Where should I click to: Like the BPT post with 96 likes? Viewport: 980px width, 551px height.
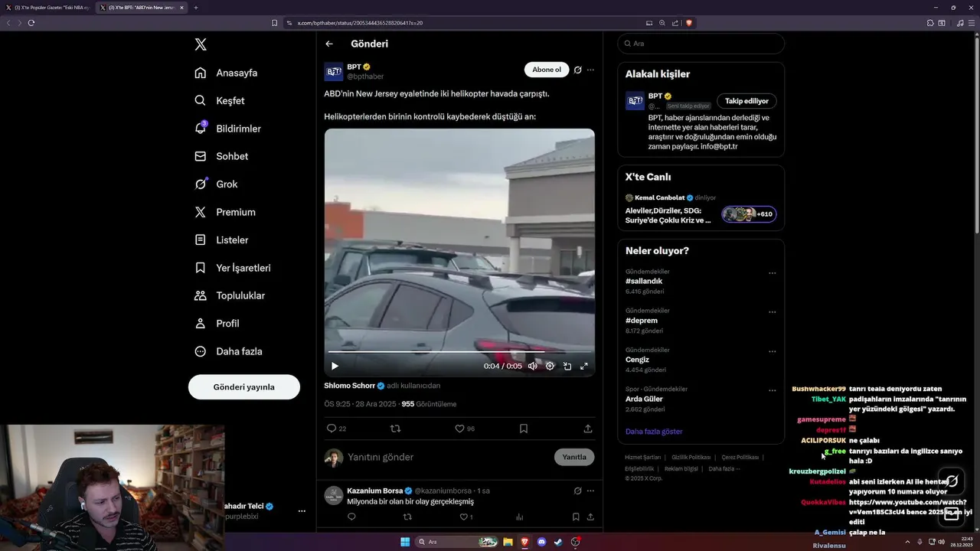coord(459,429)
